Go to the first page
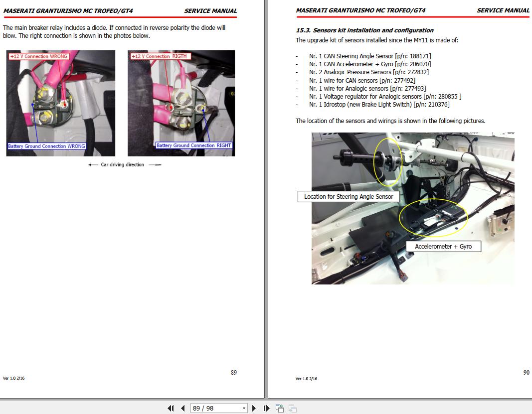532x414 pixels. click(x=171, y=408)
